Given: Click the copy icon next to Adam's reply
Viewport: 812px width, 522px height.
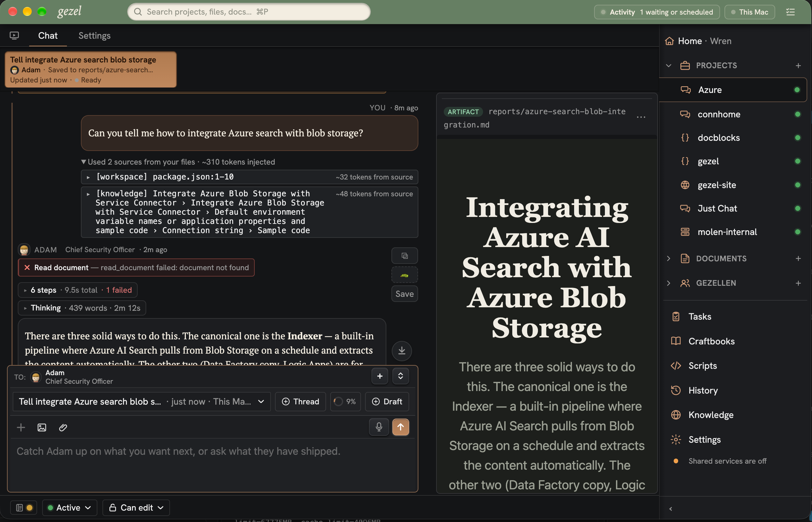Looking at the screenshot, I should 404,256.
